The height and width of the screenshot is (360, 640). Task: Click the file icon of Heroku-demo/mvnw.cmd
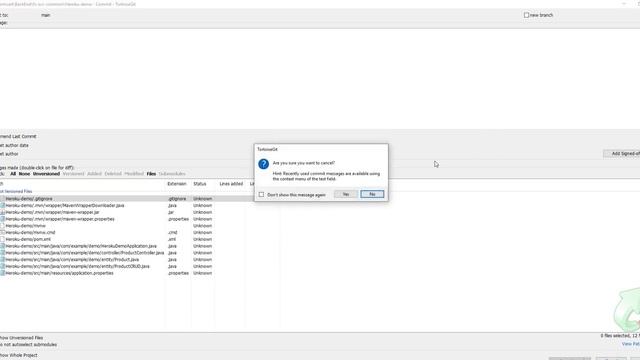[x=2, y=232]
